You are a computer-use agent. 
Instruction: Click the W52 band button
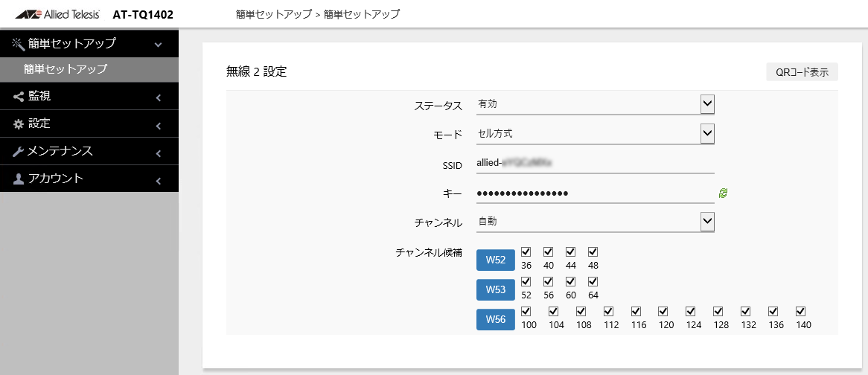[x=496, y=260]
